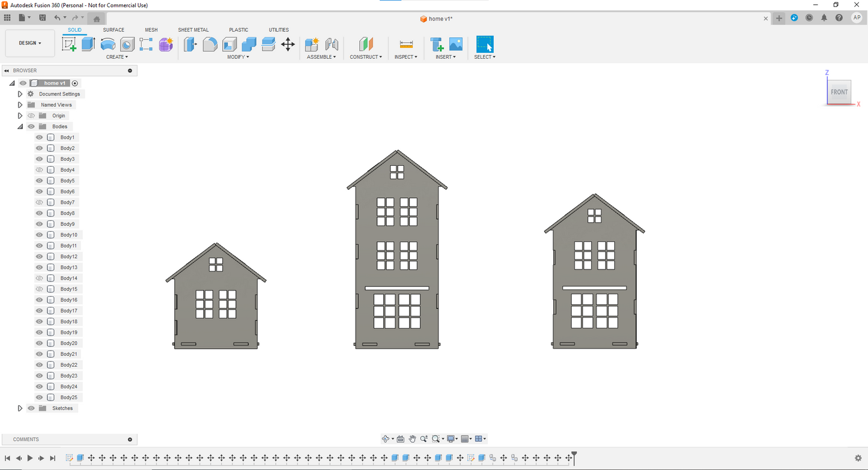Screen dimensions: 868x470
Task: Click the Select tool icon
Action: pyautogui.click(x=485, y=44)
